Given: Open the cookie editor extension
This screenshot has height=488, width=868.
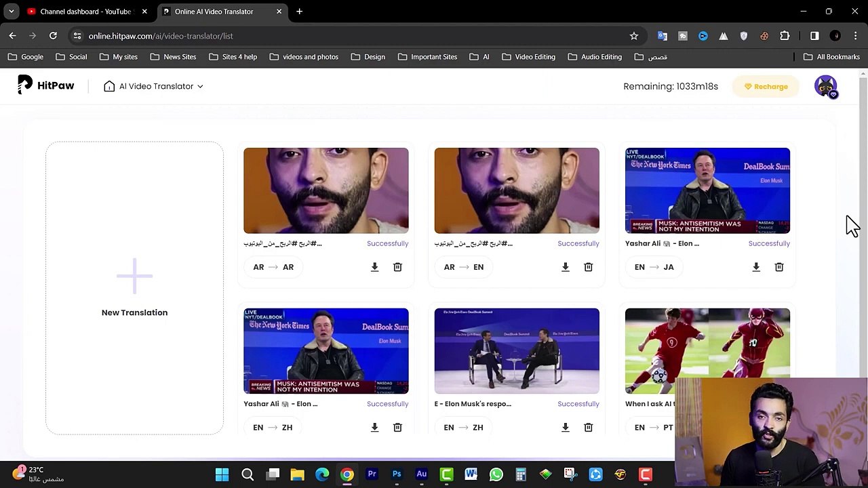Looking at the screenshot, I should [x=764, y=36].
